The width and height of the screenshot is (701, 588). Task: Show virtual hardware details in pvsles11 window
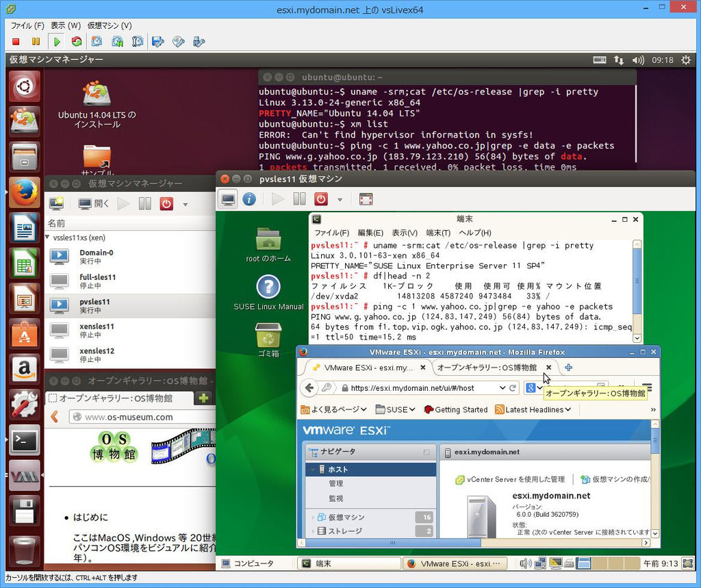(x=249, y=199)
